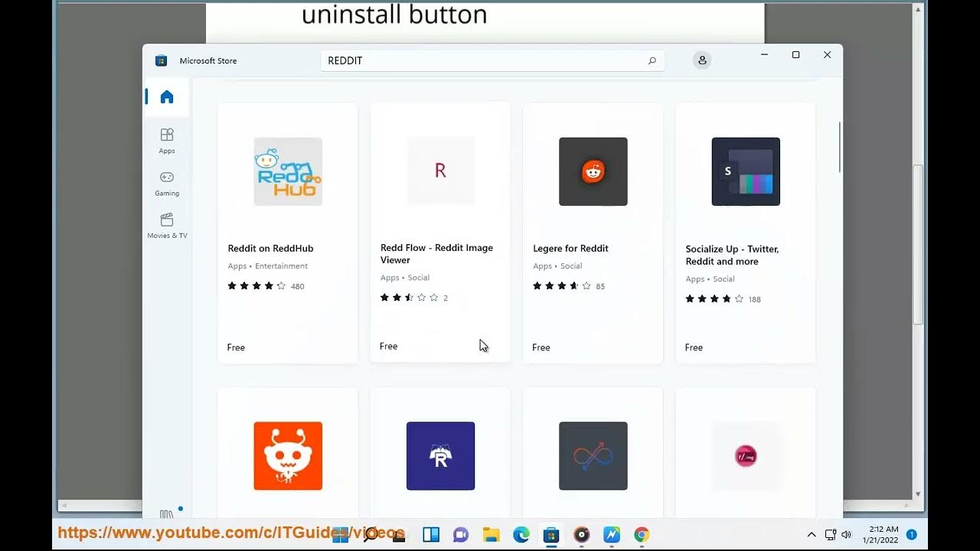Launch Google Chrome from the taskbar
980x551 pixels.
[642, 535]
